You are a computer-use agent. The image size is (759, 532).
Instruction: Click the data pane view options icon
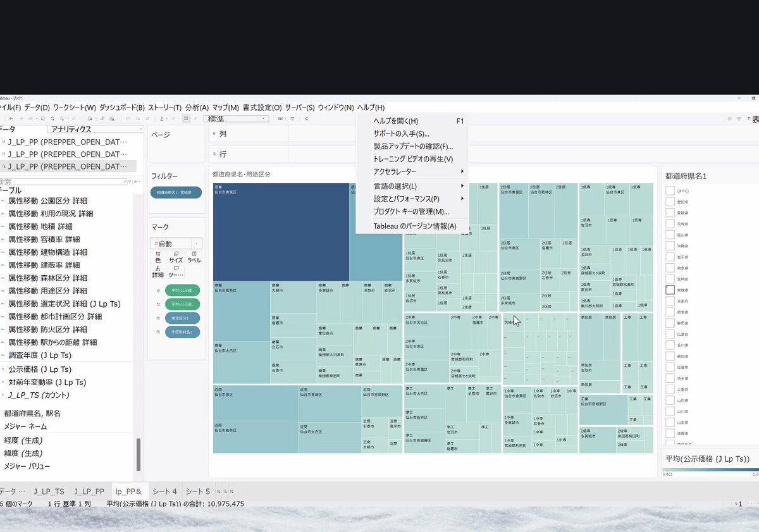click(136, 182)
